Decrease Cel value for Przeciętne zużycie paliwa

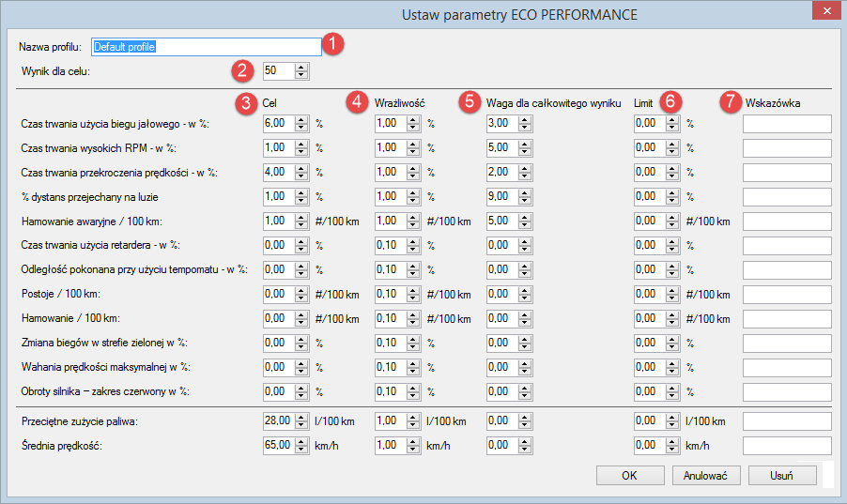(300, 424)
